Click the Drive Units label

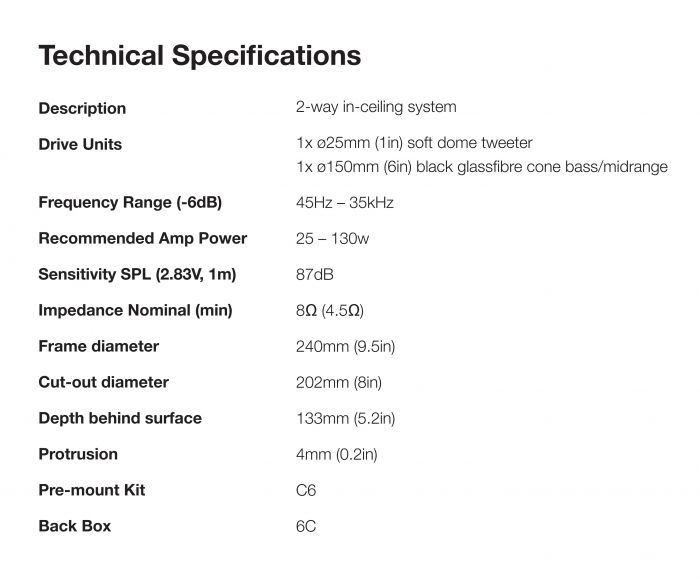click(80, 144)
